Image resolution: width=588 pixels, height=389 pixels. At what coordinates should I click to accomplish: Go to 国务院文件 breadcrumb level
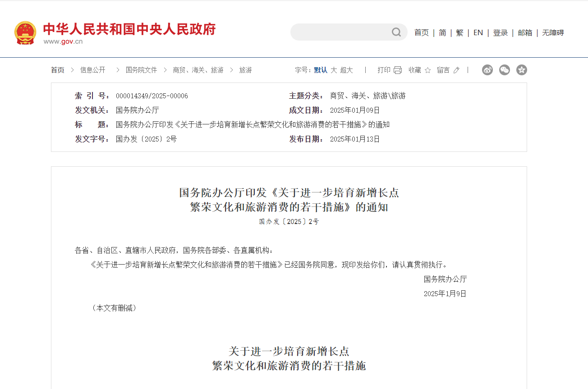click(141, 70)
